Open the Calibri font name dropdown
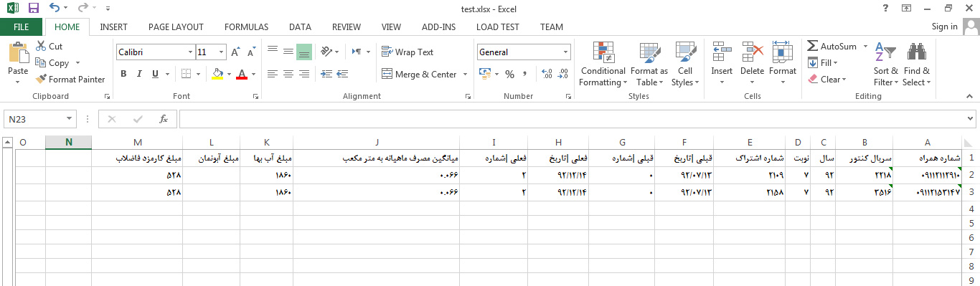This screenshot has width=980, height=286. point(190,52)
